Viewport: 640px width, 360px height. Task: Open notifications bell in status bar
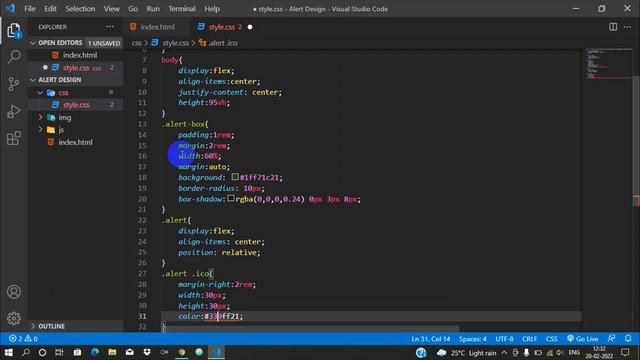point(628,338)
